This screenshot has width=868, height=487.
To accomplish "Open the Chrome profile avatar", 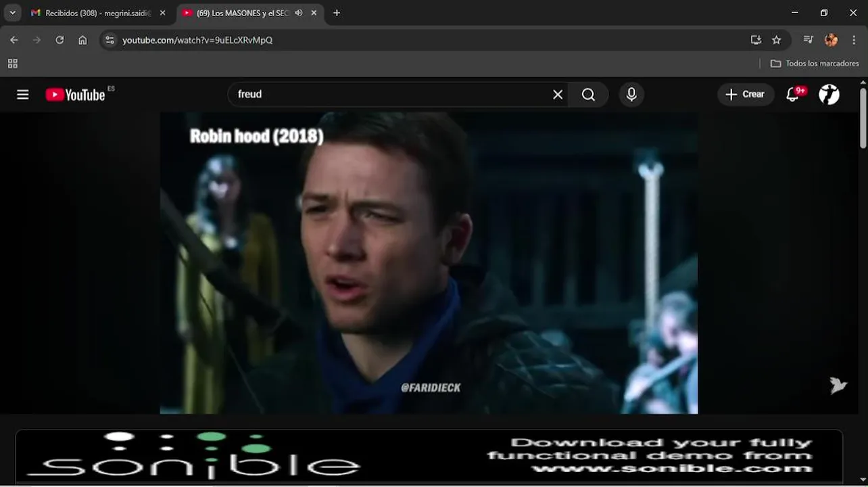I will coord(831,40).
